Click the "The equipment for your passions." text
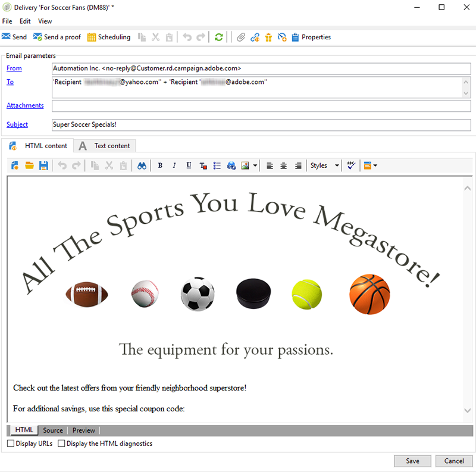This screenshot has height=472, width=476. [226, 349]
